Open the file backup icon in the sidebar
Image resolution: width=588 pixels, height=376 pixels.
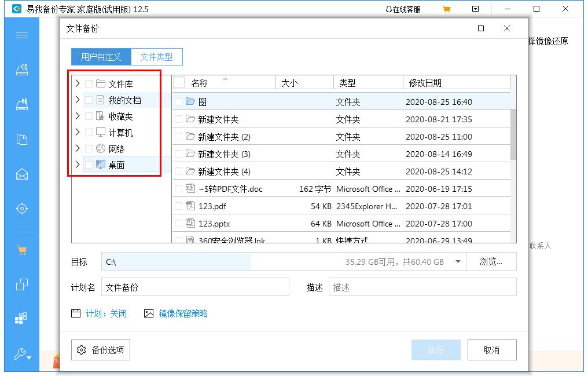point(21,138)
